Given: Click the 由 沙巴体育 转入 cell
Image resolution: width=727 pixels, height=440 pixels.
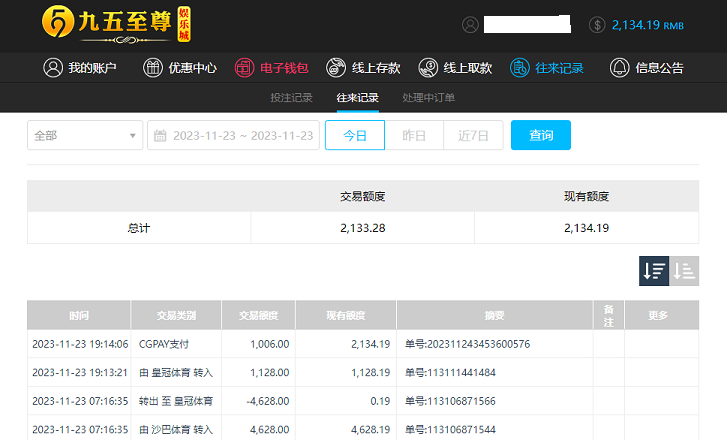Looking at the screenshot, I should (x=176, y=430).
